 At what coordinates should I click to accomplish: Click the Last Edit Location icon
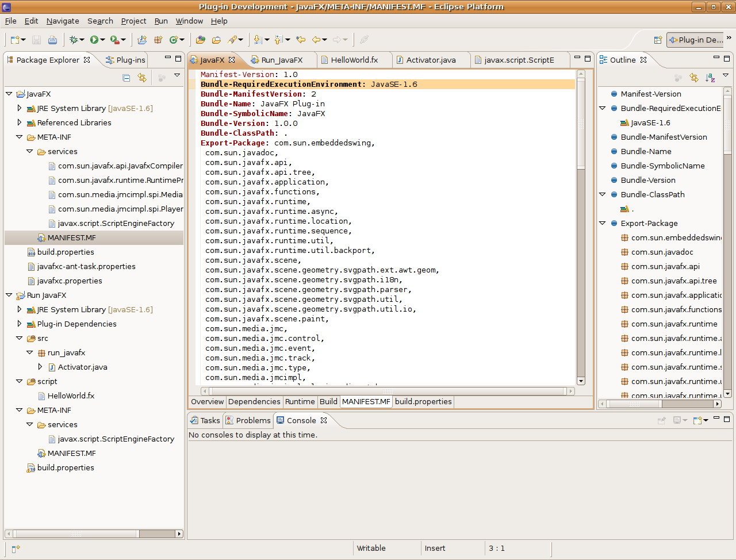tap(300, 40)
